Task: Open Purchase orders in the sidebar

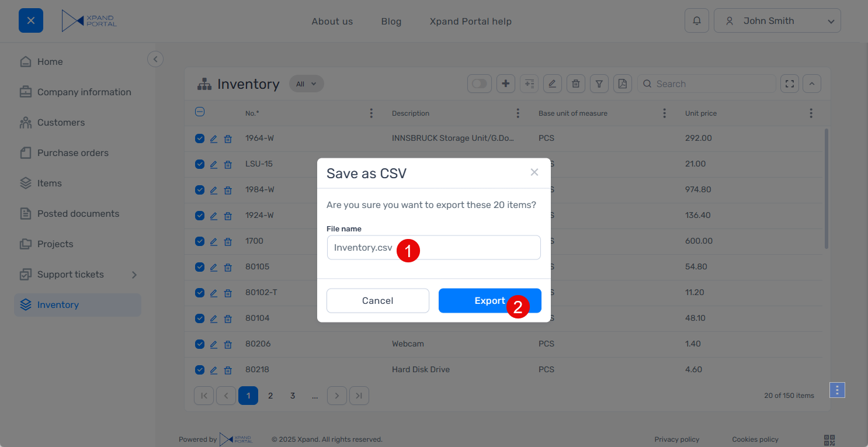Action: click(x=73, y=153)
